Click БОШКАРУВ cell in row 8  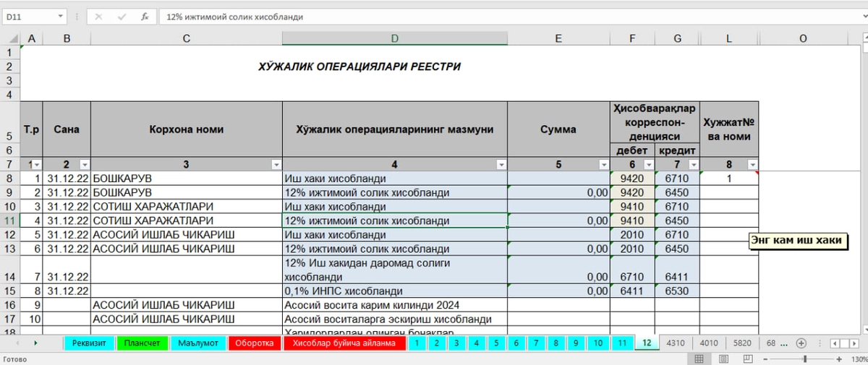pyautogui.click(x=187, y=179)
